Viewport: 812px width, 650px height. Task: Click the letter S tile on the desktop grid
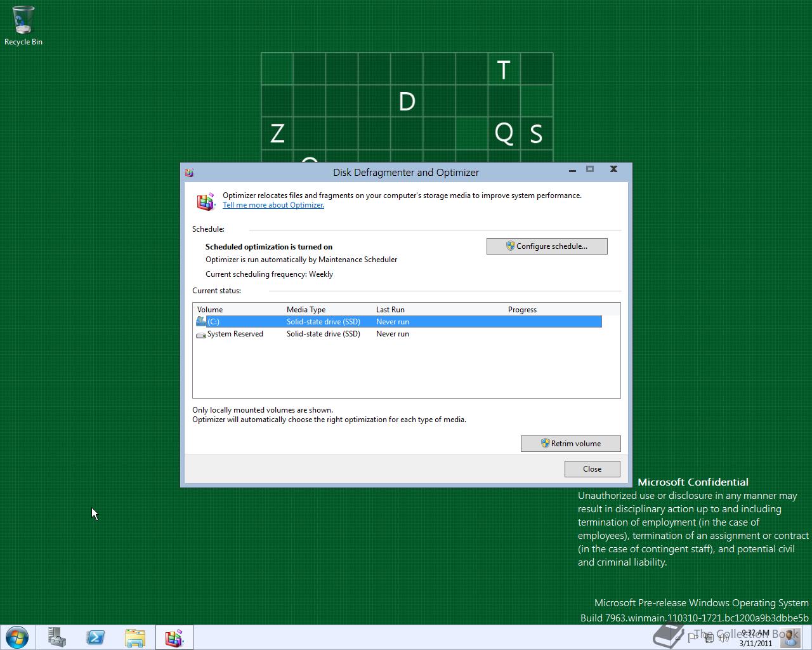[536, 134]
